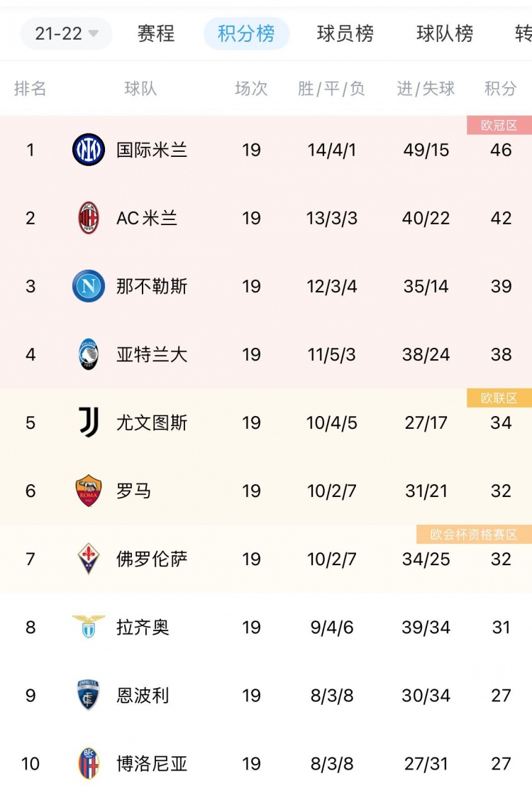
Task: Open 国际米兰 team name link
Action: [152, 150]
